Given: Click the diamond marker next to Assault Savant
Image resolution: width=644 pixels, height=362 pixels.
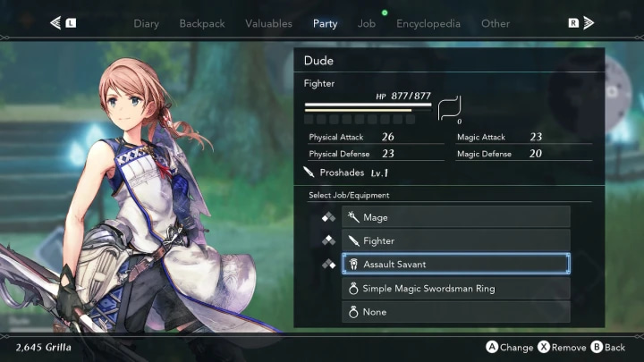Looking at the screenshot, I should (328, 265).
